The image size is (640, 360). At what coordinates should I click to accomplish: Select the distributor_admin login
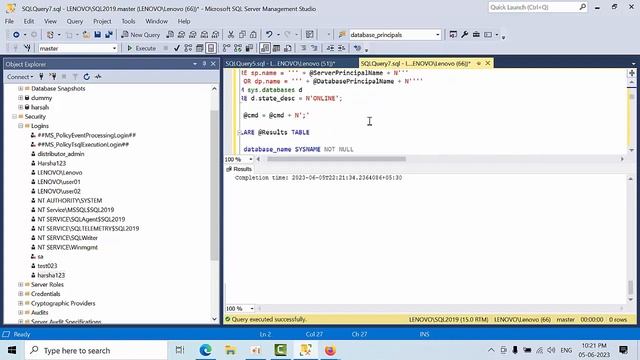tap(61, 154)
